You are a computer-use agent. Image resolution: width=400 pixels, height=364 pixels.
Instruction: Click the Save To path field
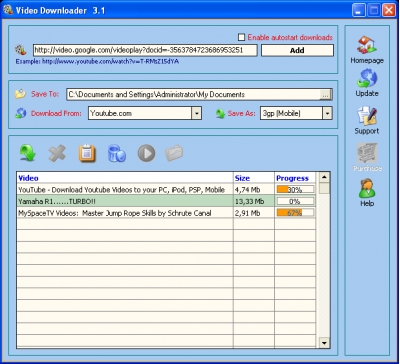click(x=193, y=94)
